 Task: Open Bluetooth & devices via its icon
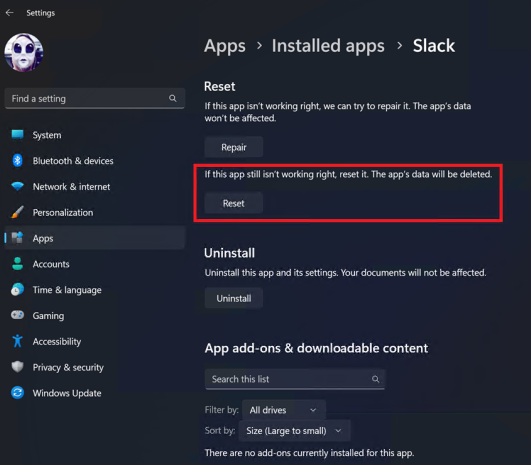tap(17, 161)
